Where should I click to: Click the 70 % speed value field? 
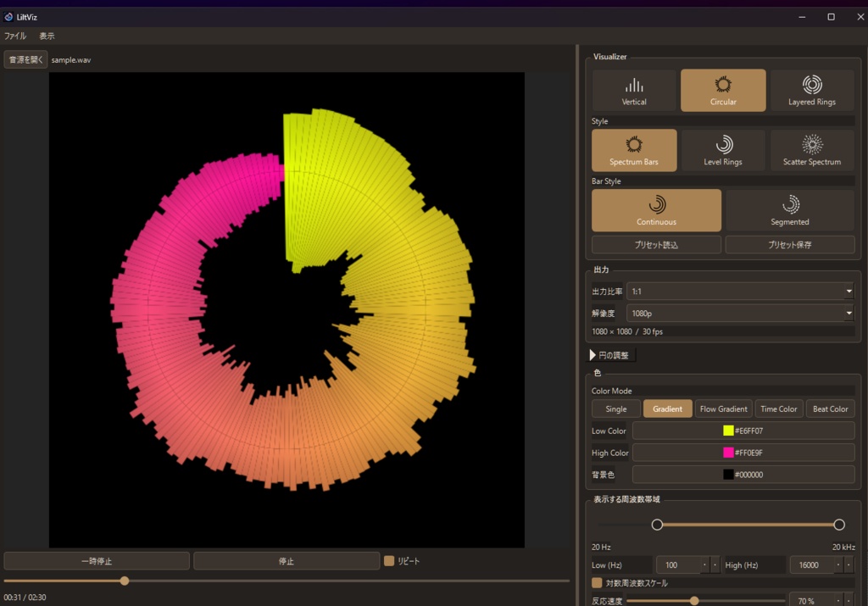(812, 600)
